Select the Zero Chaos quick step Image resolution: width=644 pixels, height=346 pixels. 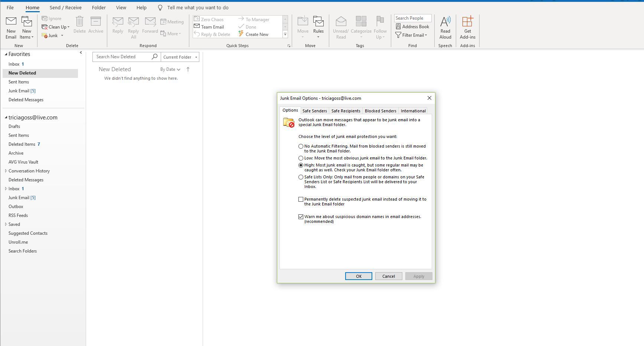click(x=209, y=19)
